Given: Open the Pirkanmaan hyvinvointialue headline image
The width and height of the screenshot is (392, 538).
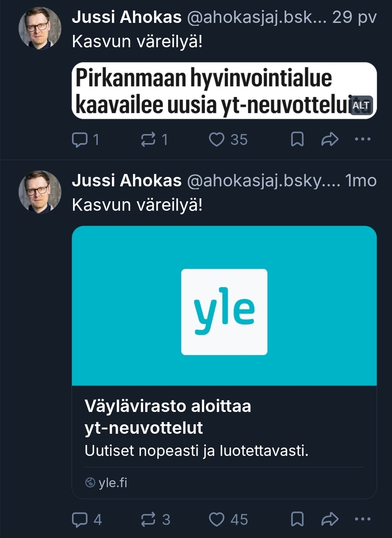Looking at the screenshot, I should [211, 91].
